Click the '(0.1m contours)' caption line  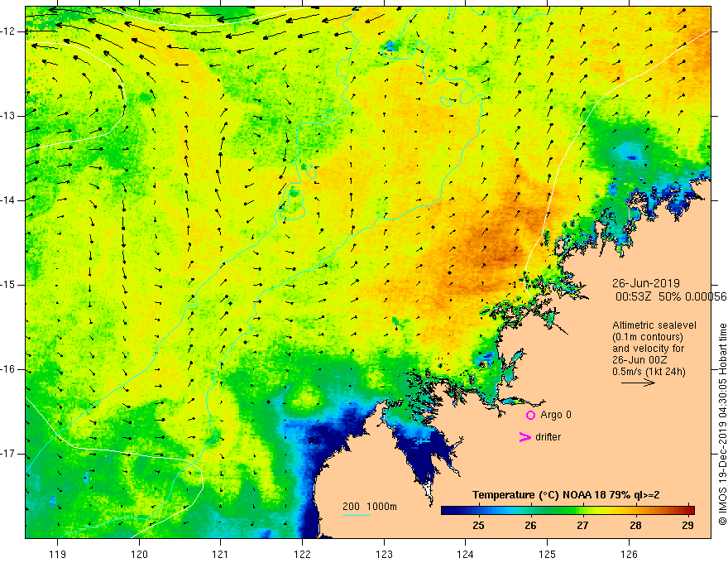[x=648, y=337]
